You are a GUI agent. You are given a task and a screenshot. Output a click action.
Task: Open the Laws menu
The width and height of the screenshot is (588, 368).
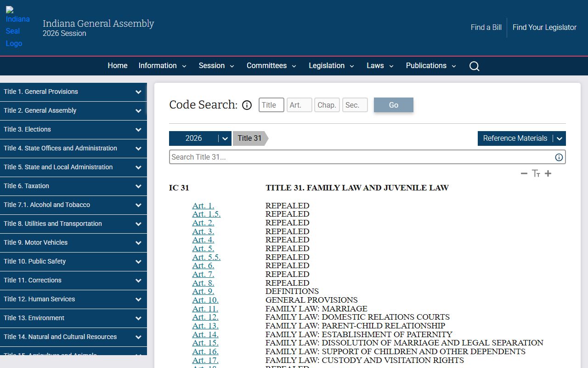point(380,66)
